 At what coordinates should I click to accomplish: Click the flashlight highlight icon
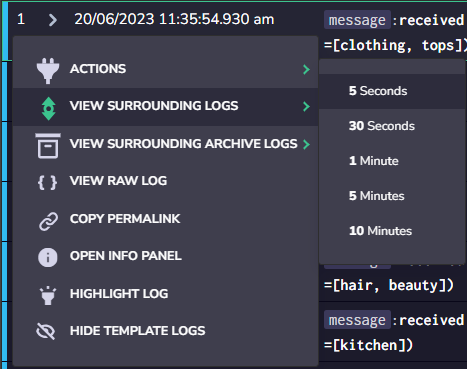pos(48,295)
